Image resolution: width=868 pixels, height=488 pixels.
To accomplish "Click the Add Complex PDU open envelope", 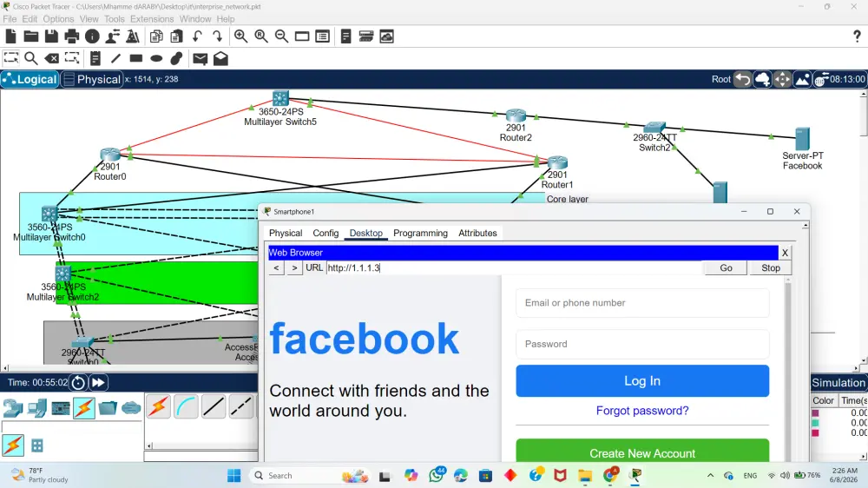I will point(220,58).
